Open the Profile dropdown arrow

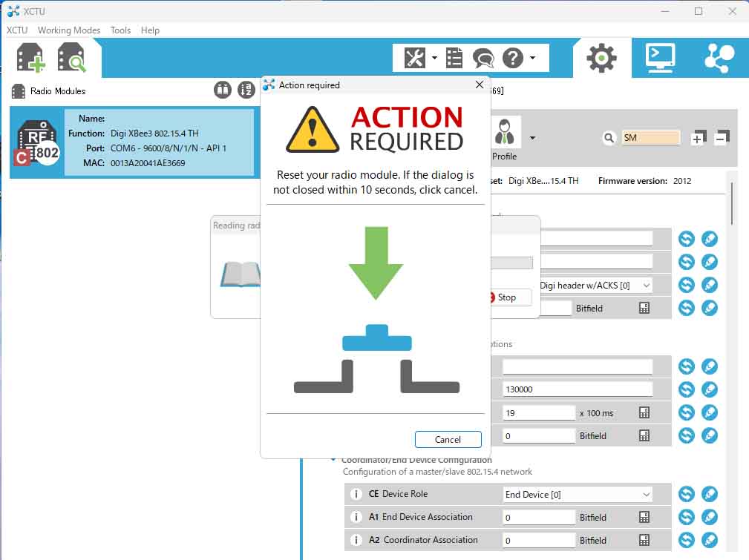532,139
